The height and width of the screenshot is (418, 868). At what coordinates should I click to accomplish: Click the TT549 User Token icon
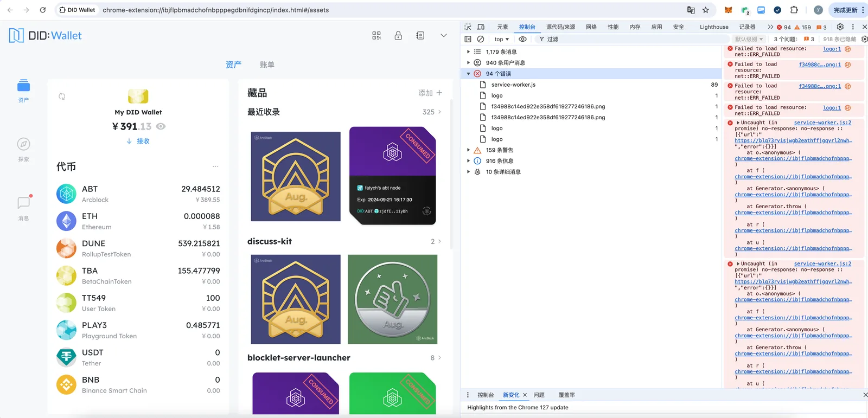pyautogui.click(x=66, y=303)
